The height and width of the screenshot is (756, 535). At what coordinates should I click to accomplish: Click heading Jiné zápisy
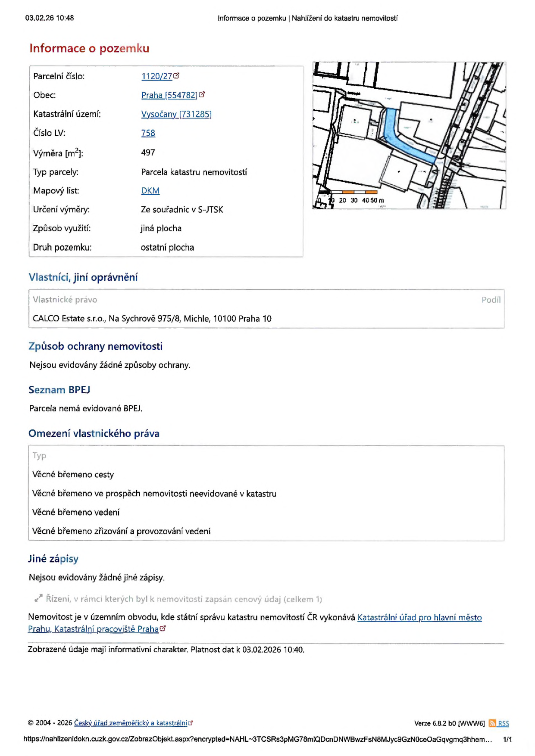pyautogui.click(x=53, y=559)
